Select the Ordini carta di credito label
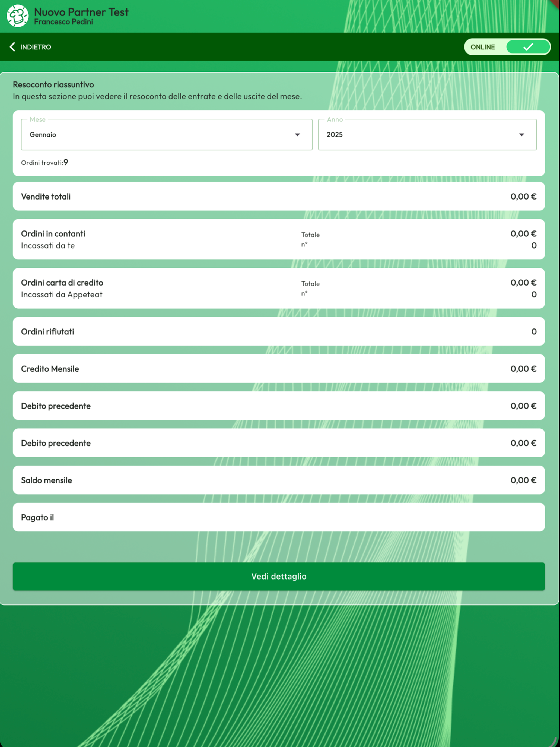This screenshot has height=747, width=560. pyautogui.click(x=62, y=283)
